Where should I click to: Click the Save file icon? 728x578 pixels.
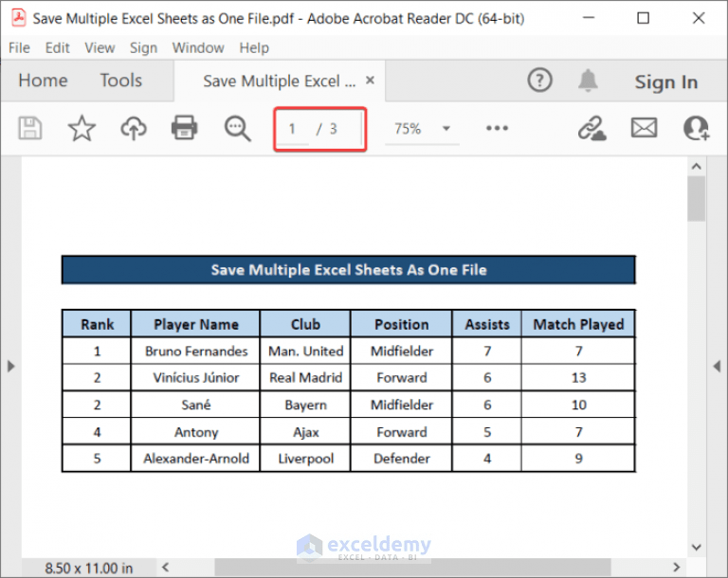pyautogui.click(x=30, y=128)
